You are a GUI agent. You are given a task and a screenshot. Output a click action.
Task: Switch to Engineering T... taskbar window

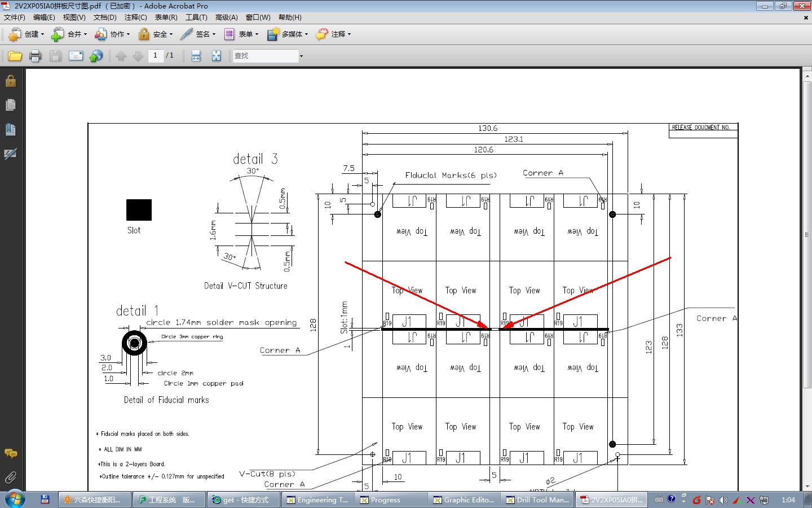coord(319,500)
